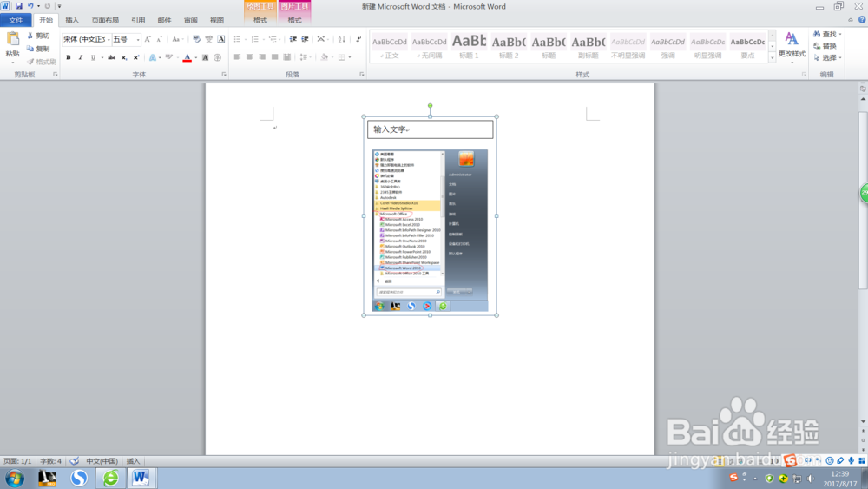This screenshot has width=868, height=489.
Task: Toggle Superscript formatting
Action: tap(136, 57)
